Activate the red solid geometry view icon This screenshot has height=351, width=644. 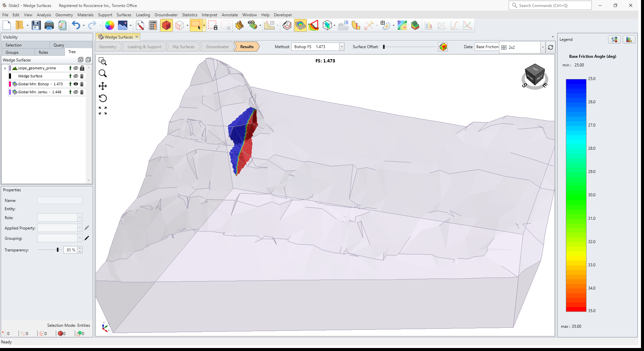click(x=166, y=25)
